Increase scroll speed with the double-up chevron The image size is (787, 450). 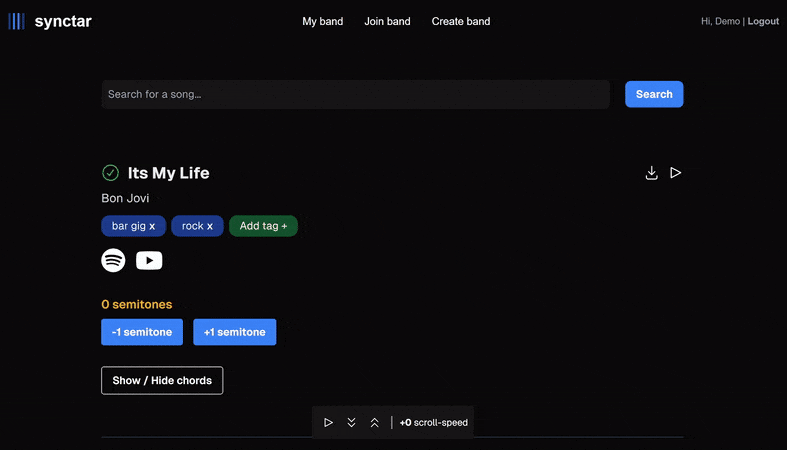[x=374, y=423]
